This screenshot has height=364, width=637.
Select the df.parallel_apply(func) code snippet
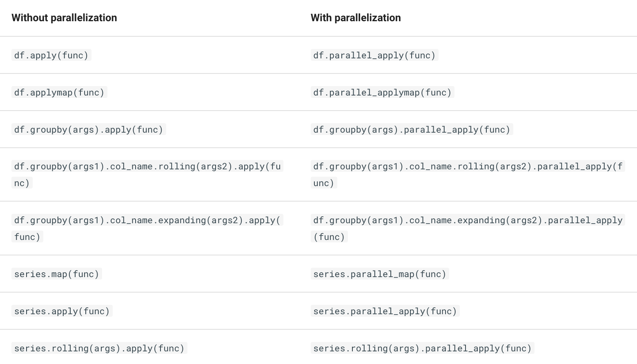[x=374, y=55]
